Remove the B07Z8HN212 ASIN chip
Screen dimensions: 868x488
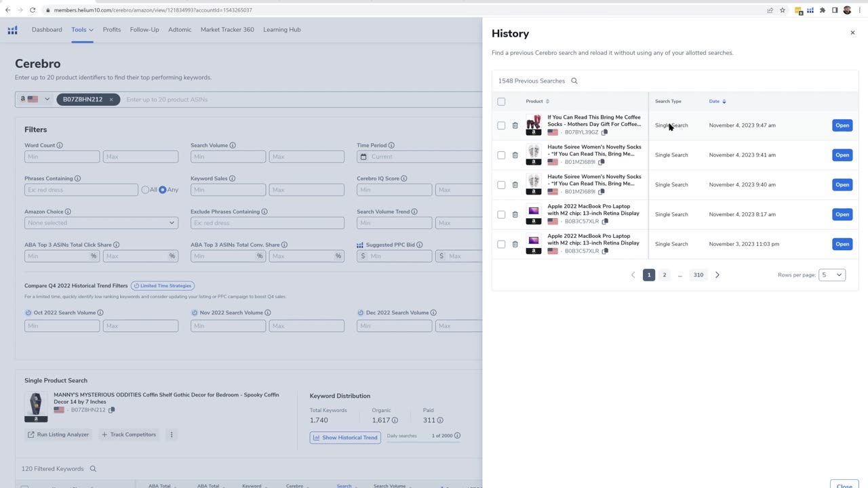click(111, 100)
